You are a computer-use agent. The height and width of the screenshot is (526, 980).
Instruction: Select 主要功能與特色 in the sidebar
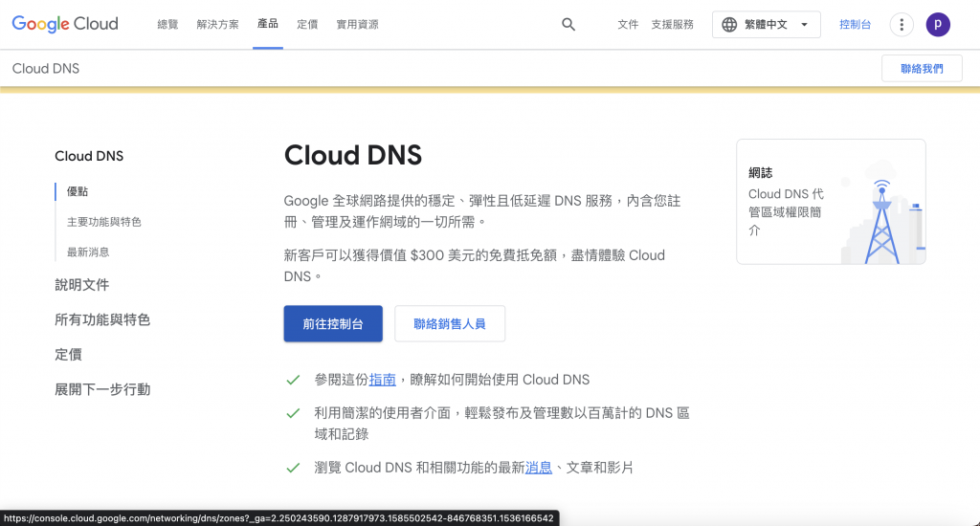pyautogui.click(x=104, y=222)
